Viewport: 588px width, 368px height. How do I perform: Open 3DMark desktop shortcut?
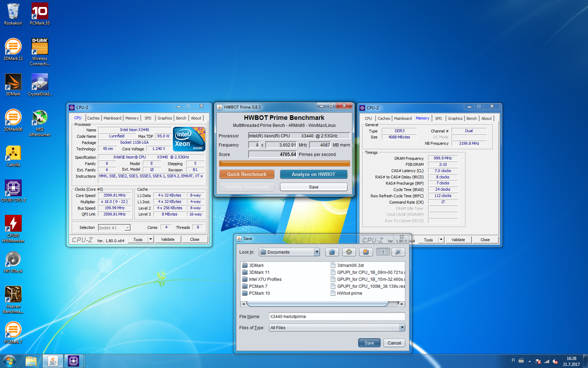(x=13, y=85)
